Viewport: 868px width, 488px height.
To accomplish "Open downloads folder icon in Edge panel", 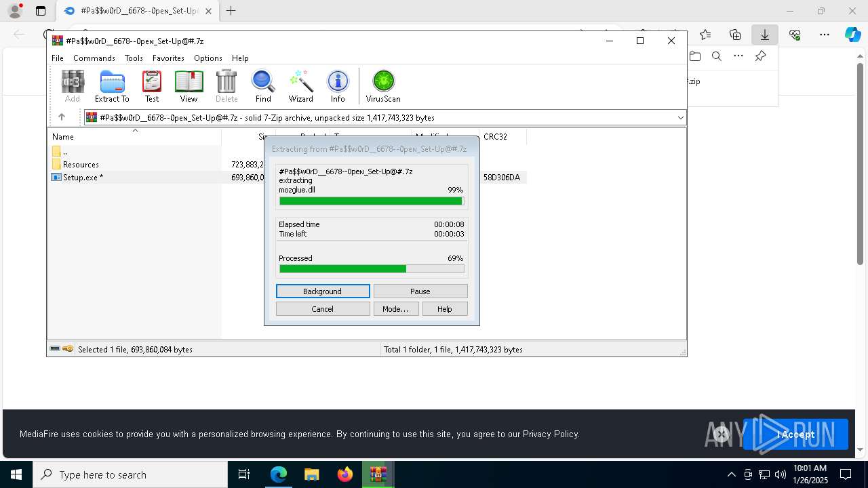I will pos(695,56).
